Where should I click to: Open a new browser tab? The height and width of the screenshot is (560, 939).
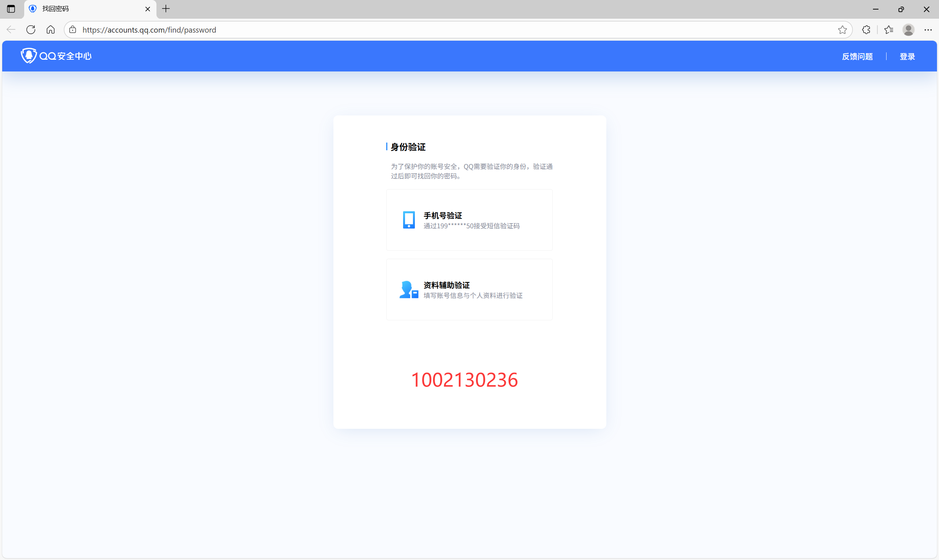pyautogui.click(x=166, y=9)
